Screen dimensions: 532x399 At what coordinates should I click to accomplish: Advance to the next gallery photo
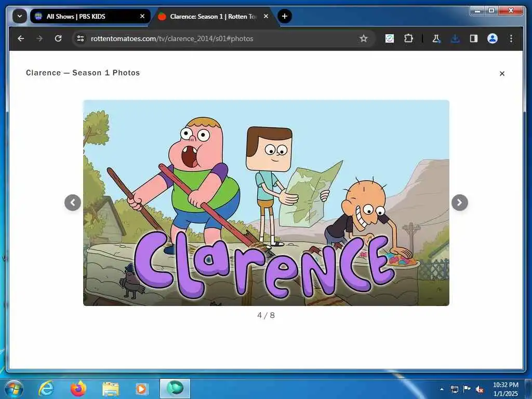[x=460, y=203]
